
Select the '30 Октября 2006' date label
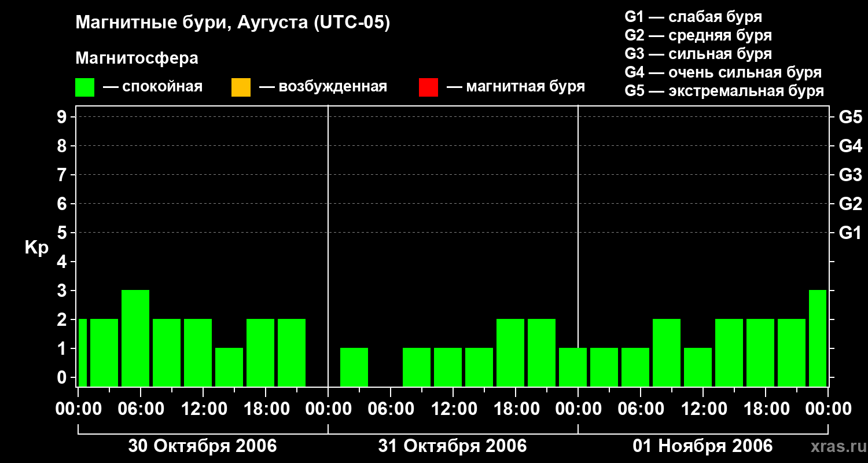coord(203,446)
